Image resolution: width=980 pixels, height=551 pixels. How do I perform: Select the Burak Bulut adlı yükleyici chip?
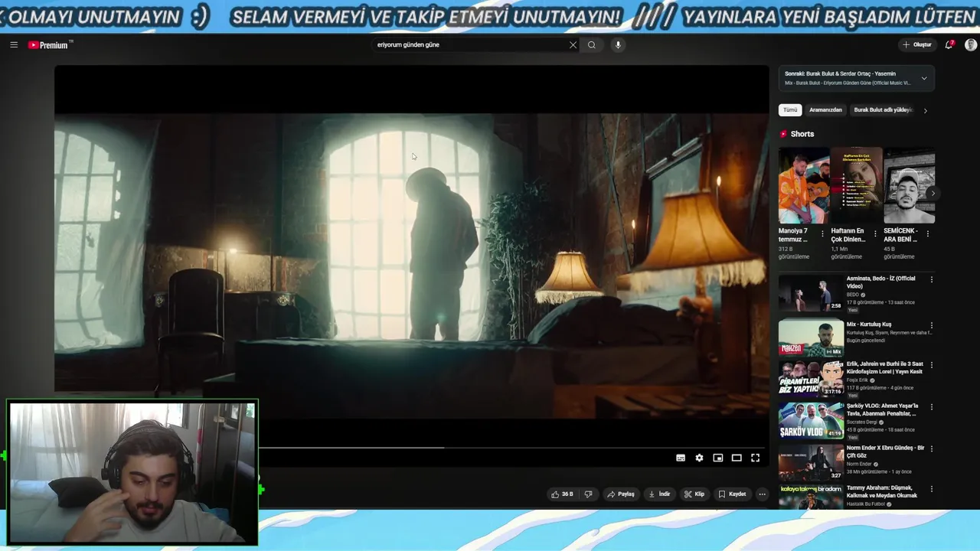click(882, 110)
